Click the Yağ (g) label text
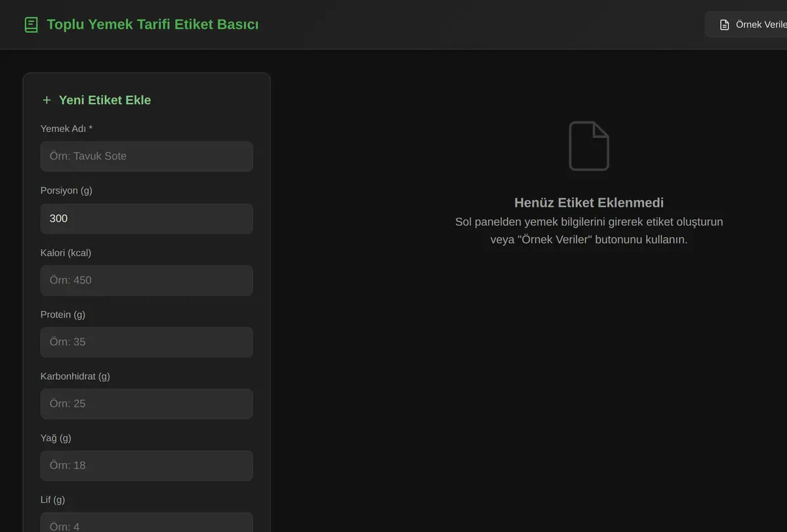 57,438
